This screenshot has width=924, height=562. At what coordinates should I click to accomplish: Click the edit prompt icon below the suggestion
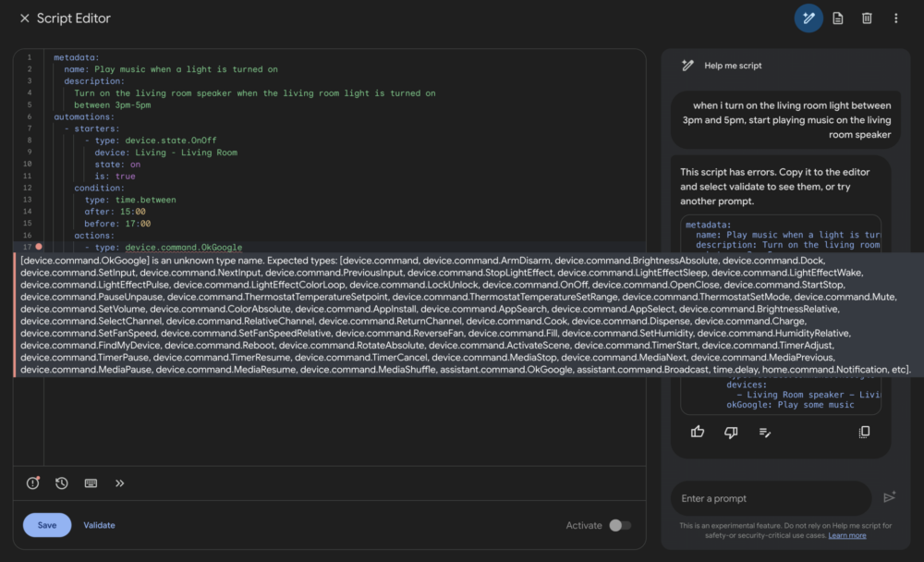tap(765, 432)
